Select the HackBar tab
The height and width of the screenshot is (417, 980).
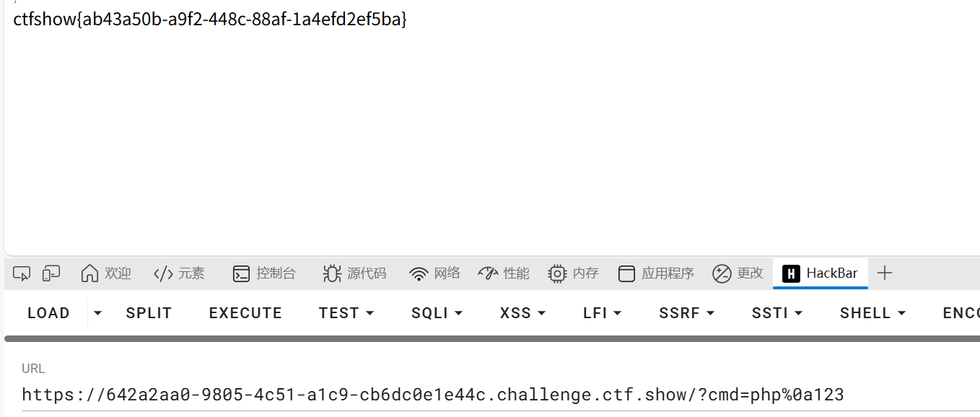821,273
